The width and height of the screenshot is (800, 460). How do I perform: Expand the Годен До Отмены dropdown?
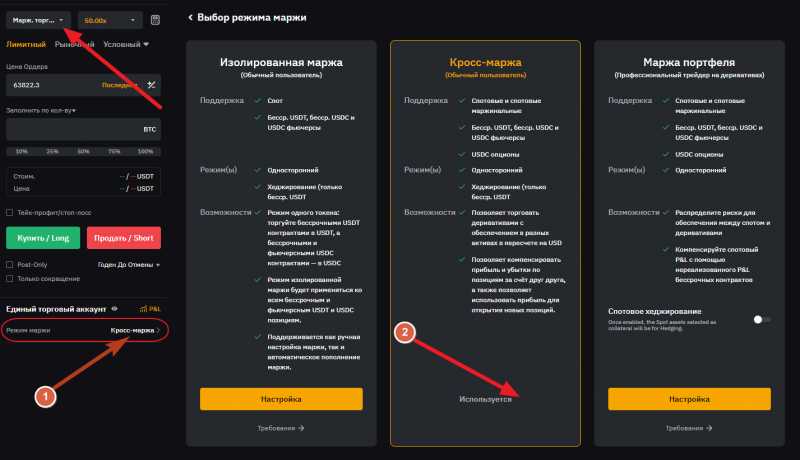128,264
